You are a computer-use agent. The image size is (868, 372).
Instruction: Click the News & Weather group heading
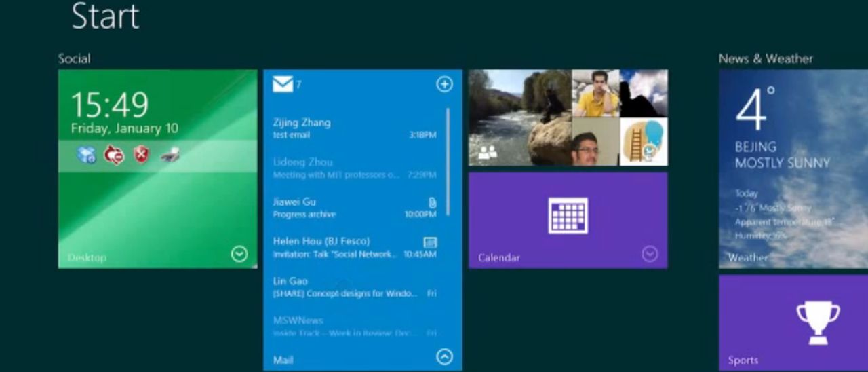pos(766,59)
